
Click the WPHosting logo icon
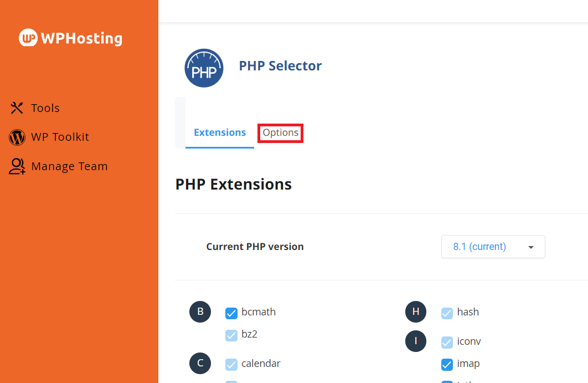[x=28, y=38]
